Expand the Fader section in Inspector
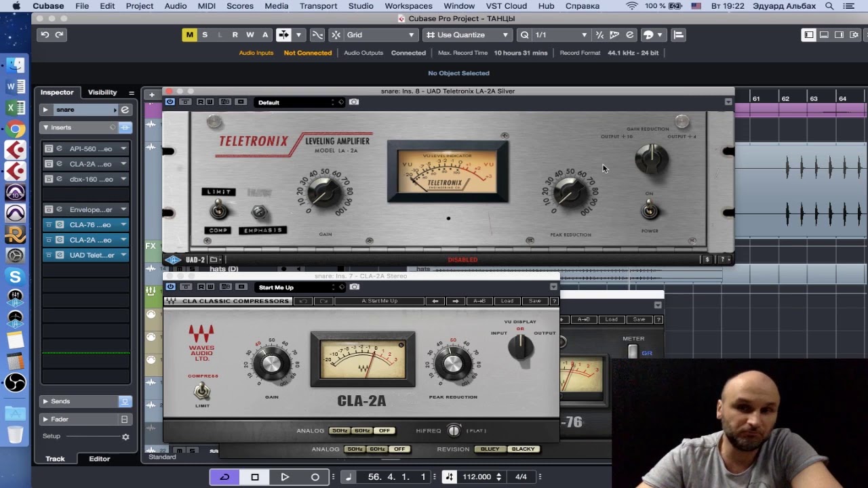 [45, 419]
